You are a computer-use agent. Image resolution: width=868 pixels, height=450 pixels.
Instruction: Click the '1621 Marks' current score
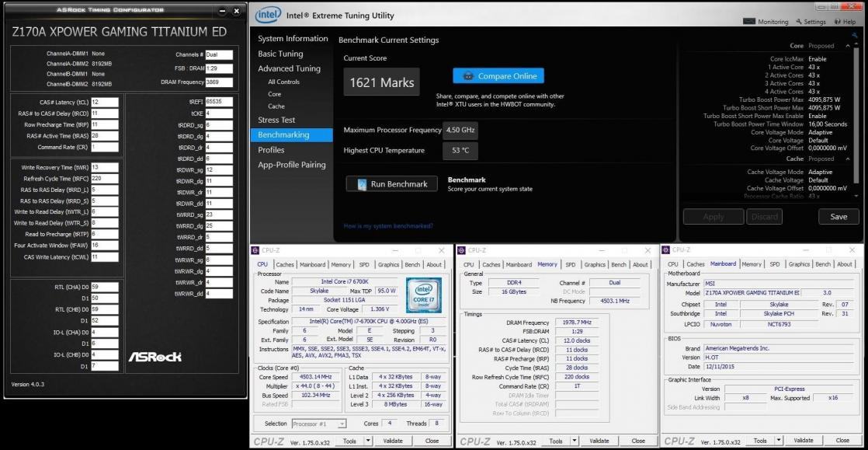click(381, 82)
